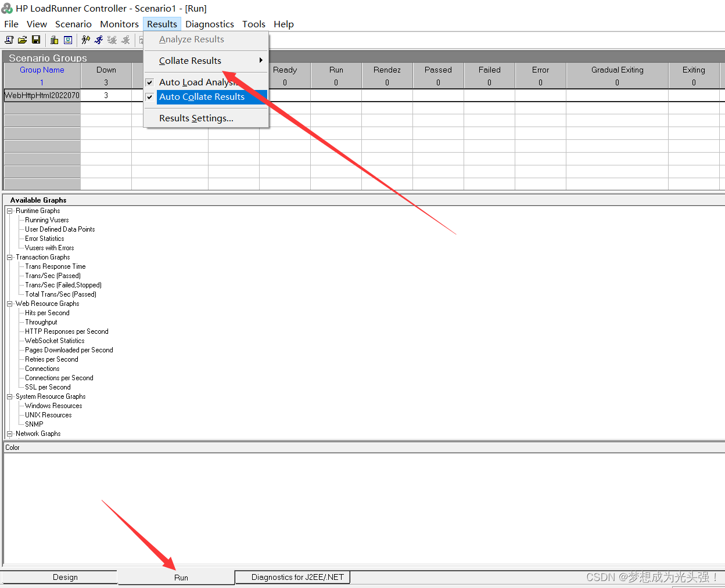Collapse the Runtime Graphs tree node

tap(10, 211)
